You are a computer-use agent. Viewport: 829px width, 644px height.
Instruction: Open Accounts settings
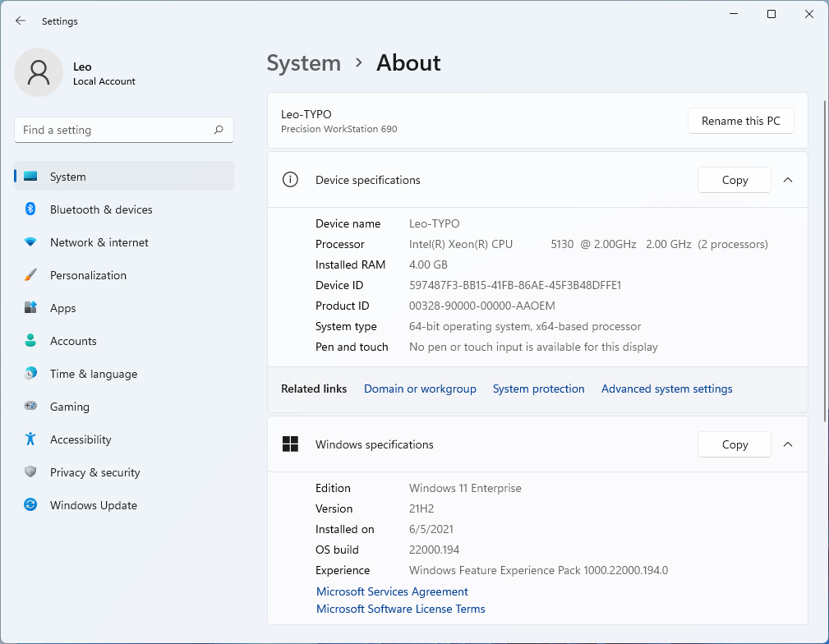pyautogui.click(x=124, y=341)
